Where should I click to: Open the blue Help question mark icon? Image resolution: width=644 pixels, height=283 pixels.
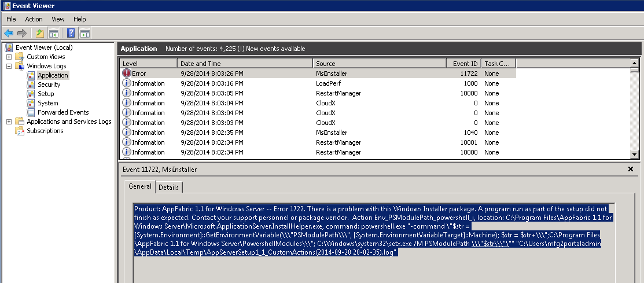click(x=71, y=33)
